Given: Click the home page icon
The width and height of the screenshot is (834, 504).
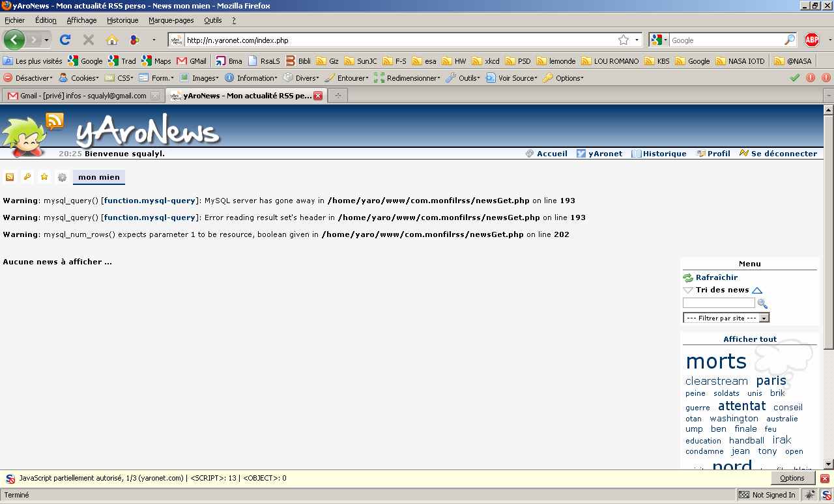Looking at the screenshot, I should 112,40.
